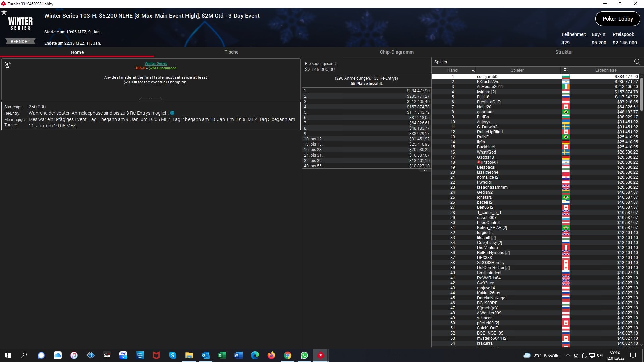Click the Poker-Lobby button

618,19
